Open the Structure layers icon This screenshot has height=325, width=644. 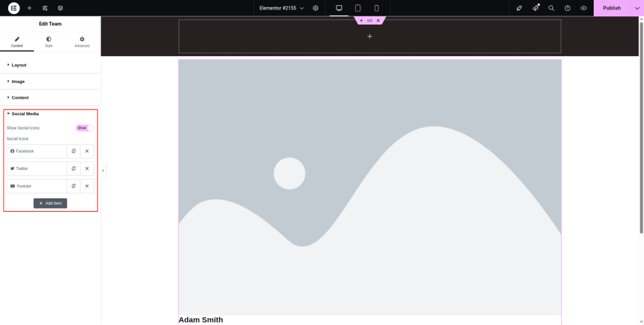(60, 8)
